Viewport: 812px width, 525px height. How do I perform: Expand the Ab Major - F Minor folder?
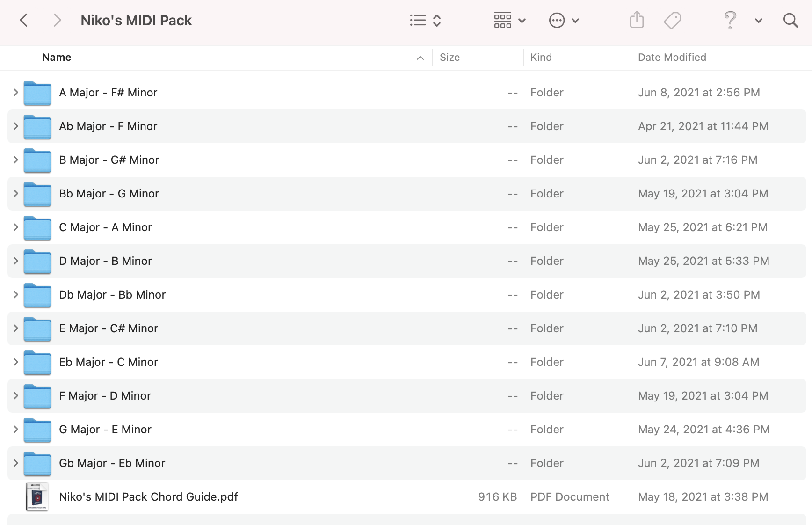(x=15, y=126)
